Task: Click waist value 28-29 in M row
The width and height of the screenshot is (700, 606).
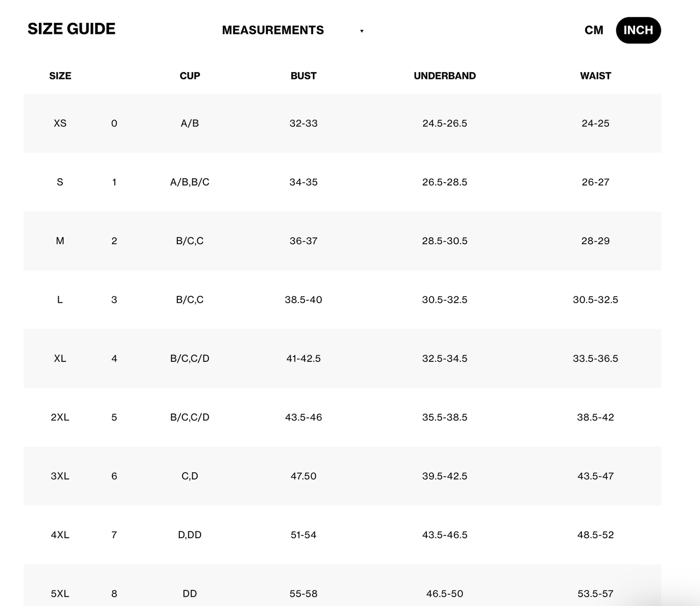Action: tap(595, 241)
